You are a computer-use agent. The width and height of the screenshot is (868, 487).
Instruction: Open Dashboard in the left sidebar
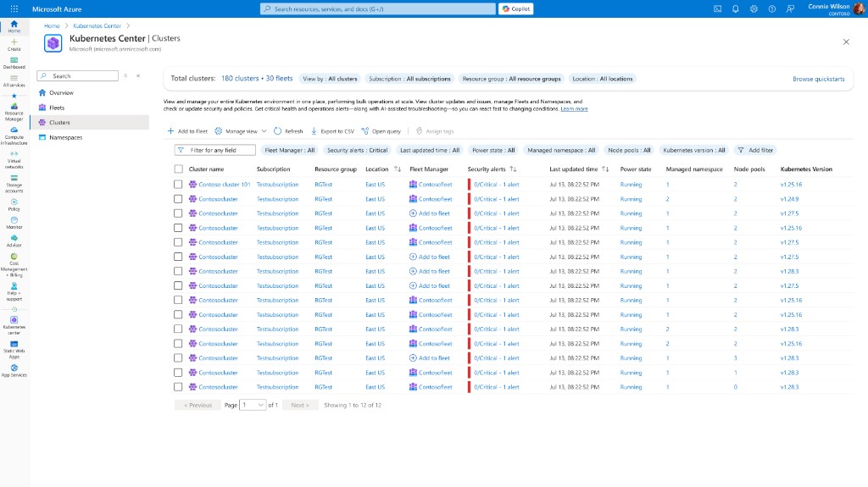pos(14,63)
